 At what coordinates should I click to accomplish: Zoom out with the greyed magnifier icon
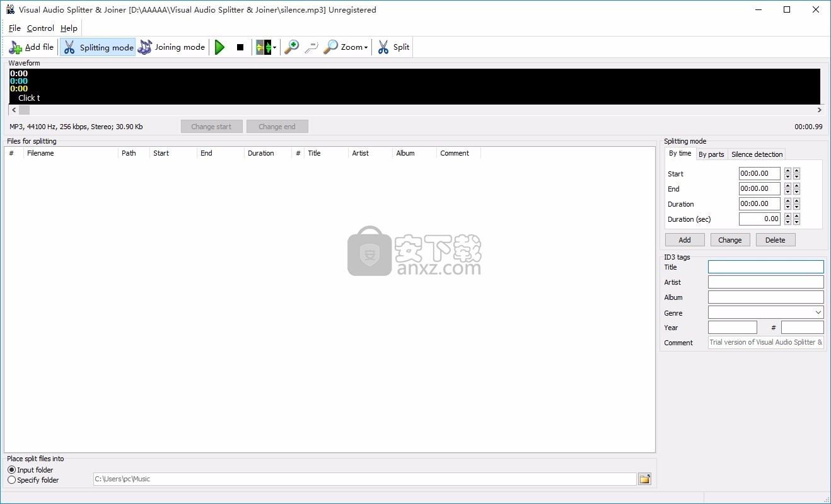[311, 47]
